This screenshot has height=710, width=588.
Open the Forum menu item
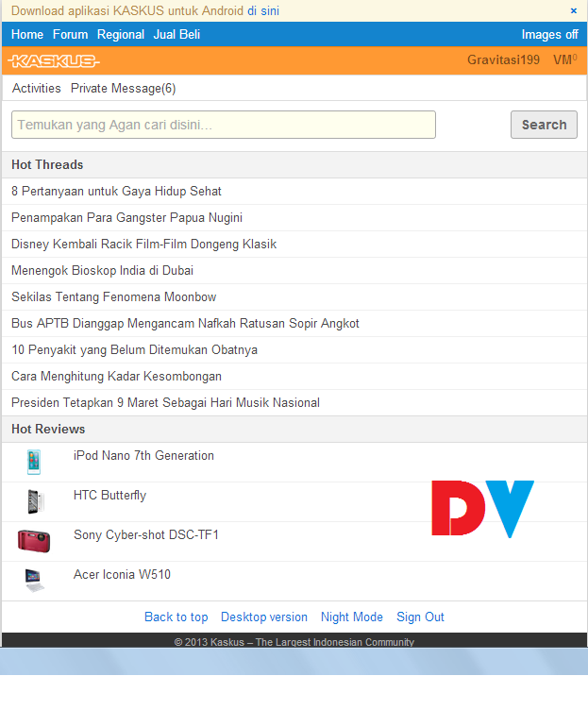[x=70, y=34]
